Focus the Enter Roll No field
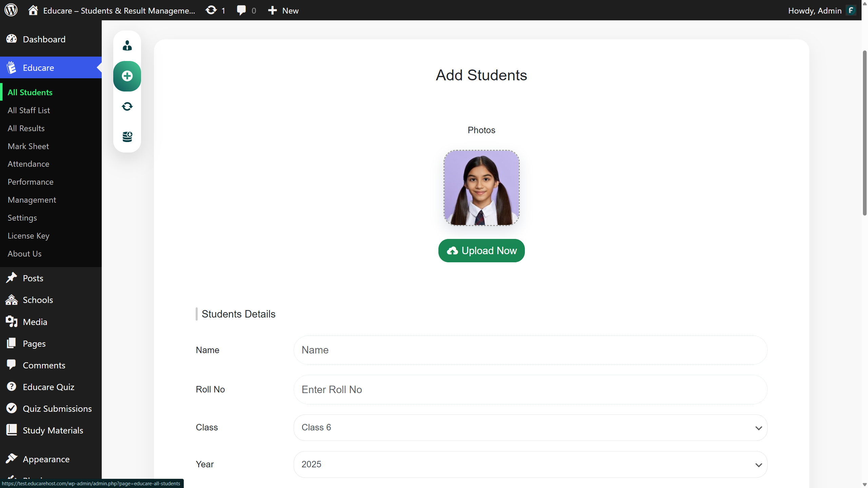 pos(530,390)
